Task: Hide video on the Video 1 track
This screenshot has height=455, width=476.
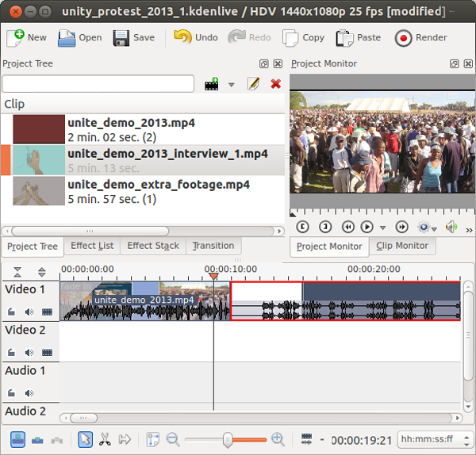Action: click(x=47, y=312)
